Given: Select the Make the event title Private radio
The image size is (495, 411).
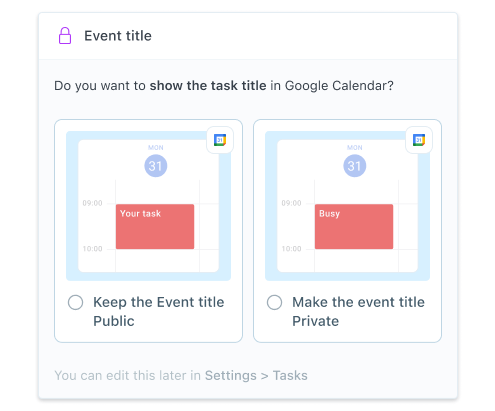Looking at the screenshot, I should click(275, 302).
